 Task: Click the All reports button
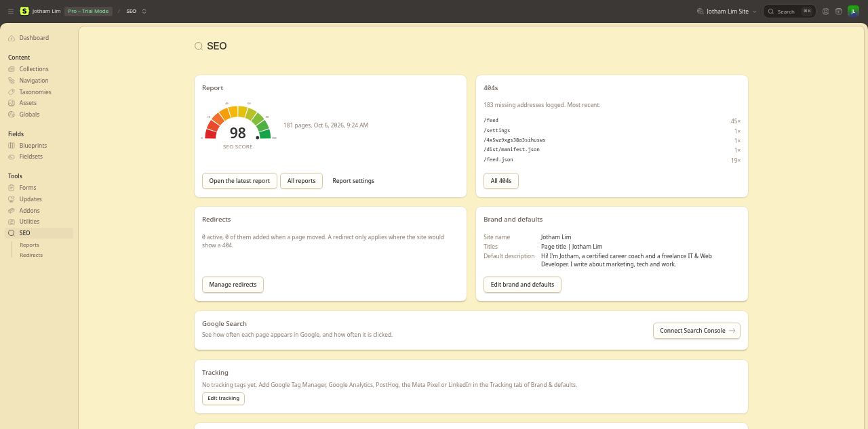[301, 181]
